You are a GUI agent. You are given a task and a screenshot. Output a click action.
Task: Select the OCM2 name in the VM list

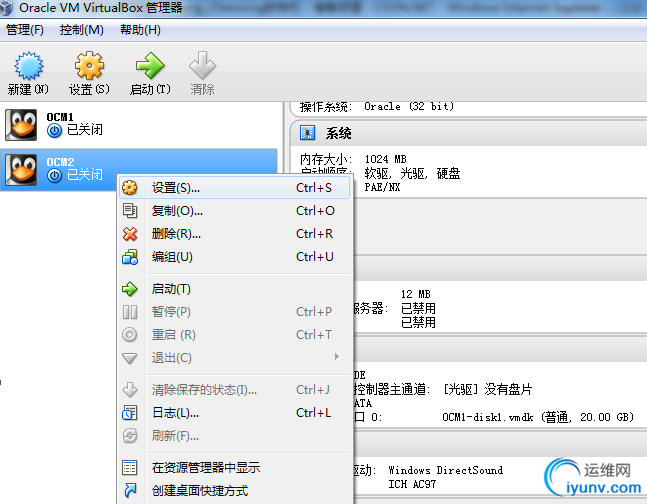pos(60,162)
